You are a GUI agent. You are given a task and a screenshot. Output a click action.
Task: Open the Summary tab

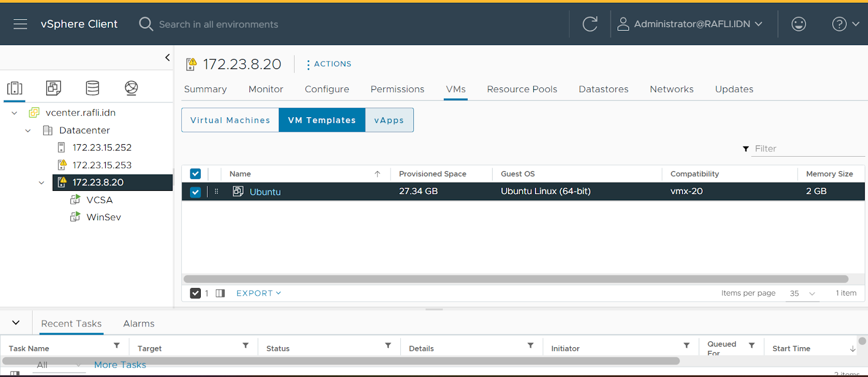pyautogui.click(x=205, y=89)
